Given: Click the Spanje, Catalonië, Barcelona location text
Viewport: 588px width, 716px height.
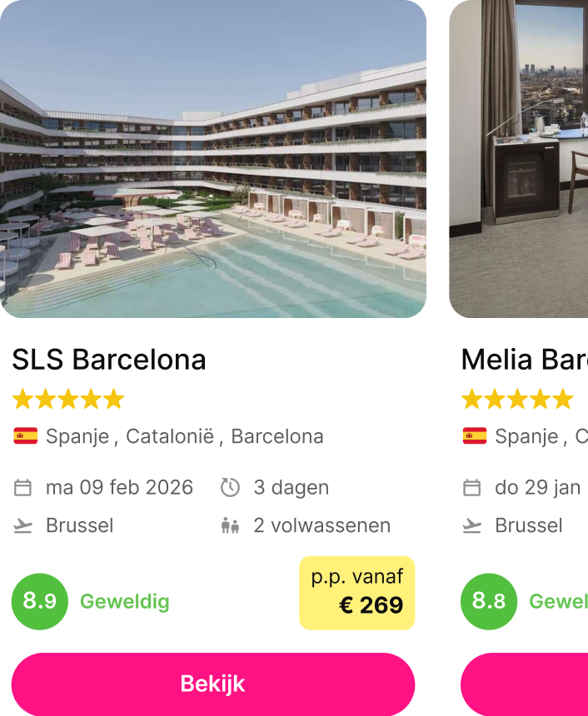Looking at the screenshot, I should pyautogui.click(x=184, y=436).
